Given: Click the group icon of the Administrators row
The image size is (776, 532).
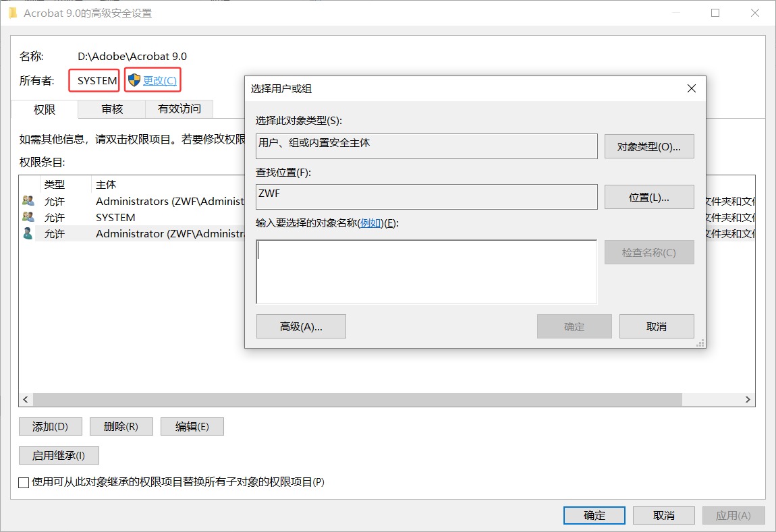Looking at the screenshot, I should 28,201.
